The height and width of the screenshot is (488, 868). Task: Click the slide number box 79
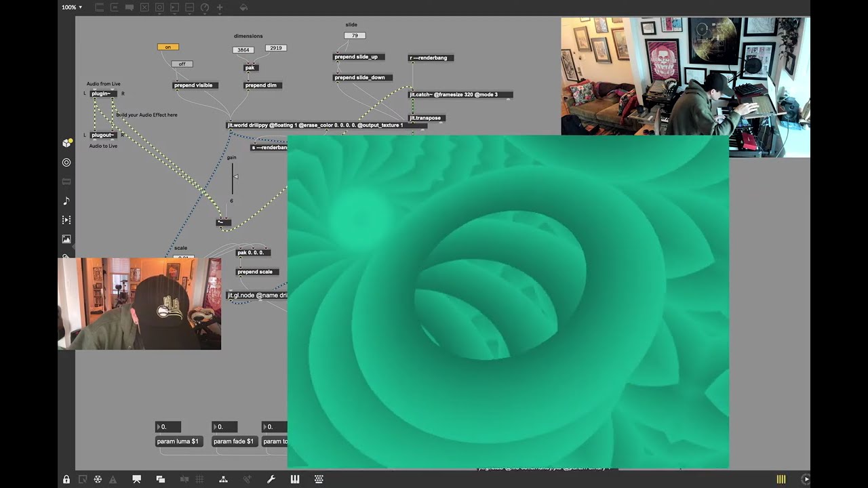point(355,35)
